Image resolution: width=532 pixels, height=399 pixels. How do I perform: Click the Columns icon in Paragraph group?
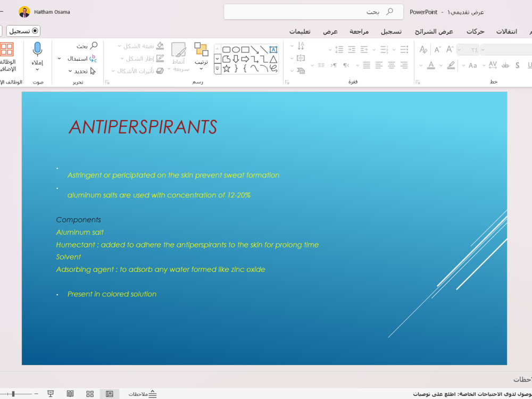[321, 65]
